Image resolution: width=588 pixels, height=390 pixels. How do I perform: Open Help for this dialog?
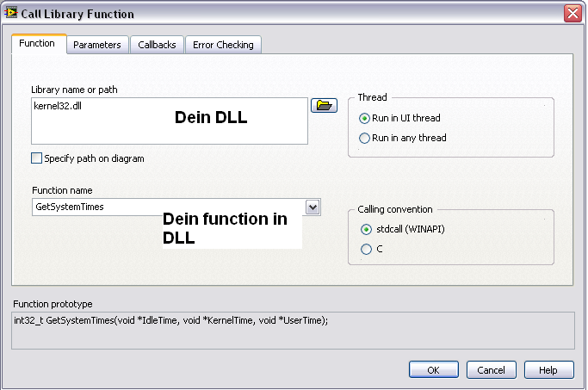pos(548,369)
